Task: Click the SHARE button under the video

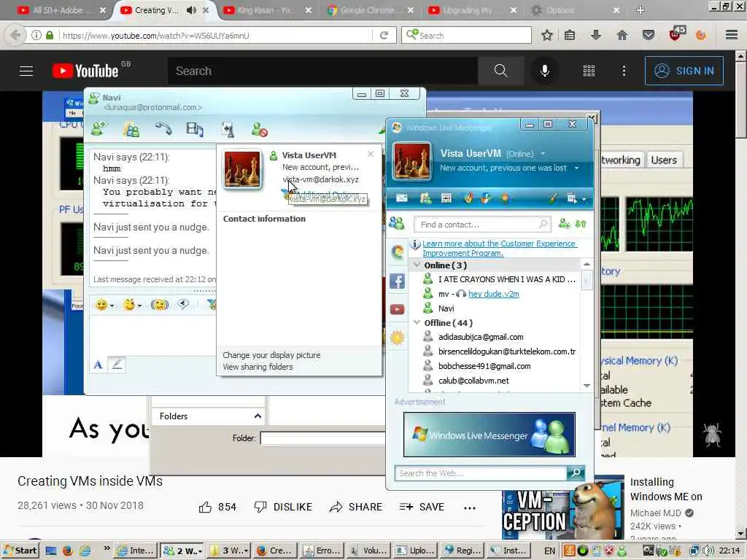Action: tap(355, 507)
